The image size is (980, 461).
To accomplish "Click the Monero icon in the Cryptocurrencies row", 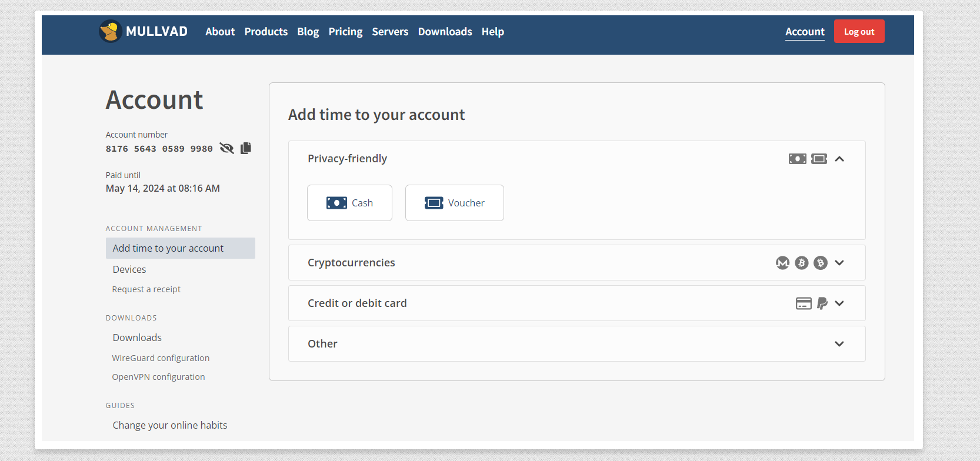I will (x=782, y=263).
